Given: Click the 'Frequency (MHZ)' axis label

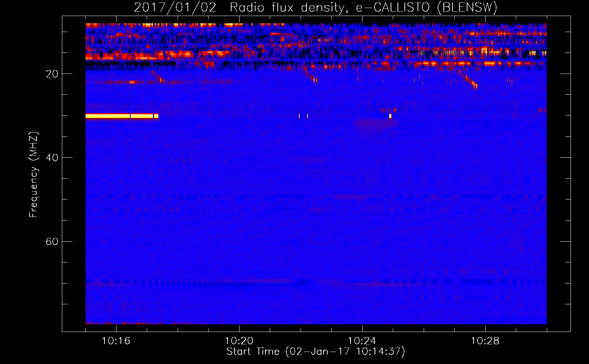Looking at the screenshot, I should click(x=33, y=175).
